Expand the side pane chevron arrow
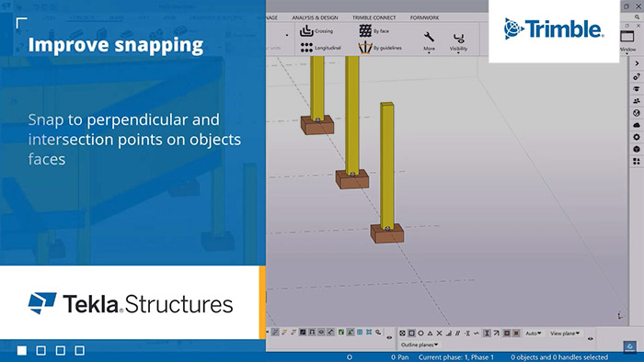The image size is (644, 362). [637, 63]
